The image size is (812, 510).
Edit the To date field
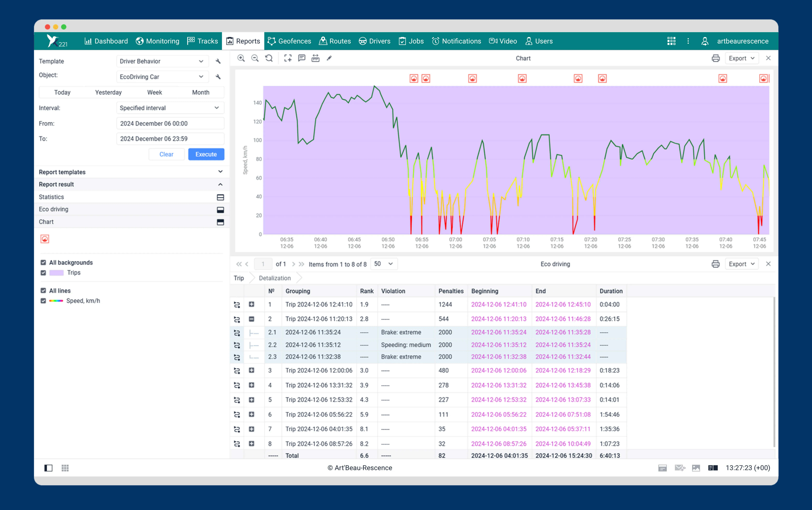click(170, 139)
